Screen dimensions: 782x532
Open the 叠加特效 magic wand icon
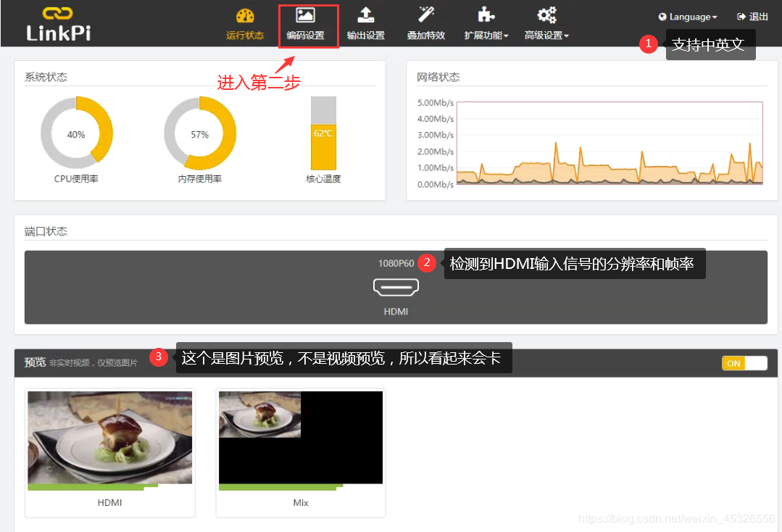[x=426, y=14]
